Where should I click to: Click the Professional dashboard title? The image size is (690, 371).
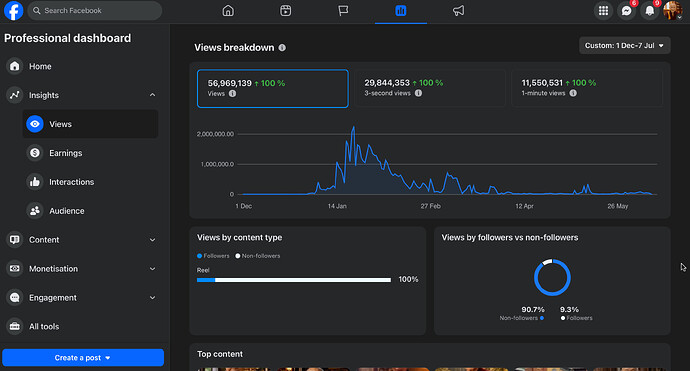pyautogui.click(x=67, y=38)
